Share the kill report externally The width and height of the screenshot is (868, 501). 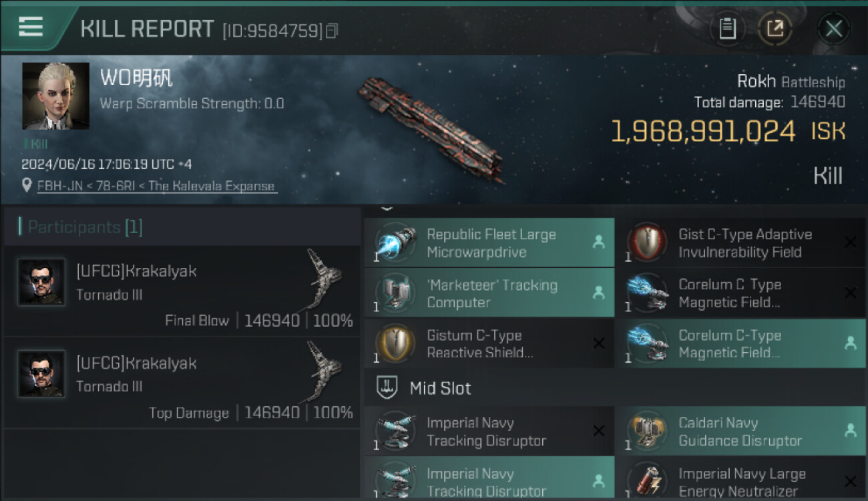click(775, 29)
